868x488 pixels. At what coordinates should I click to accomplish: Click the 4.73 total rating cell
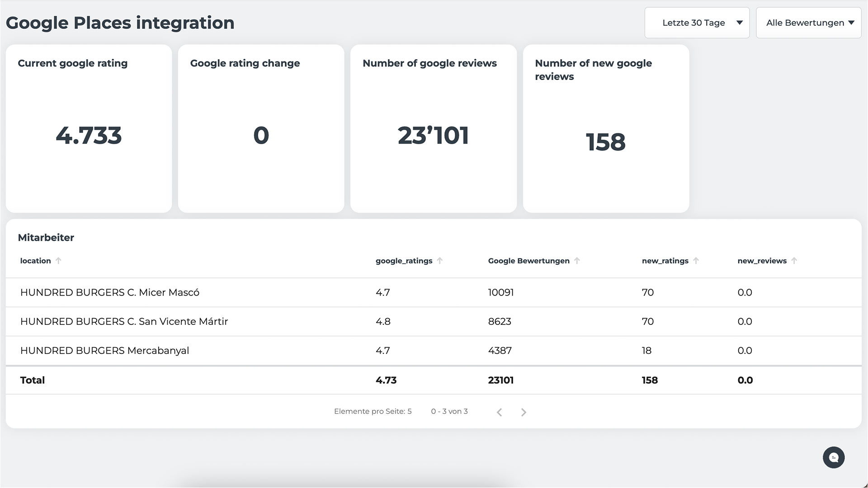pyautogui.click(x=386, y=380)
